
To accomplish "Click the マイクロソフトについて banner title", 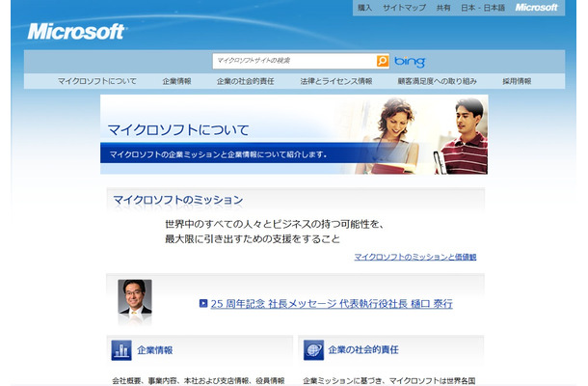I will [178, 130].
